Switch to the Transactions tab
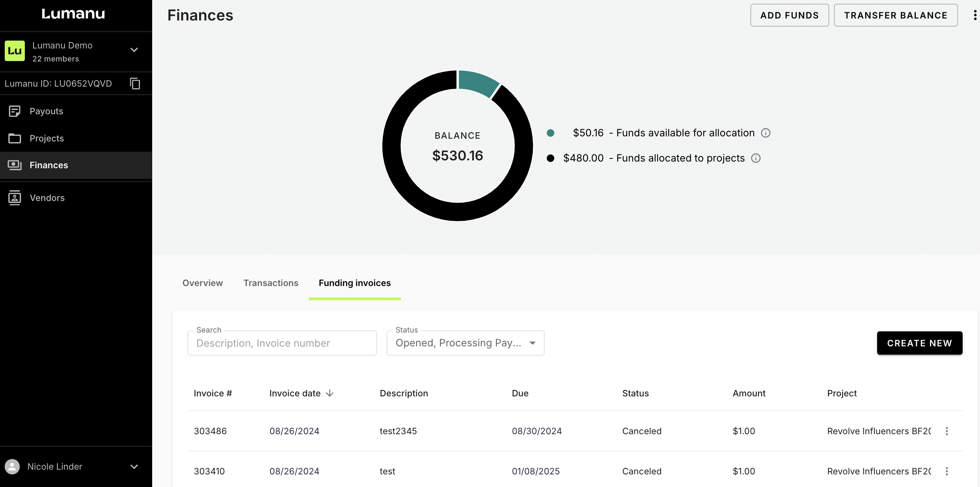Viewport: 980px width, 487px height. [271, 283]
